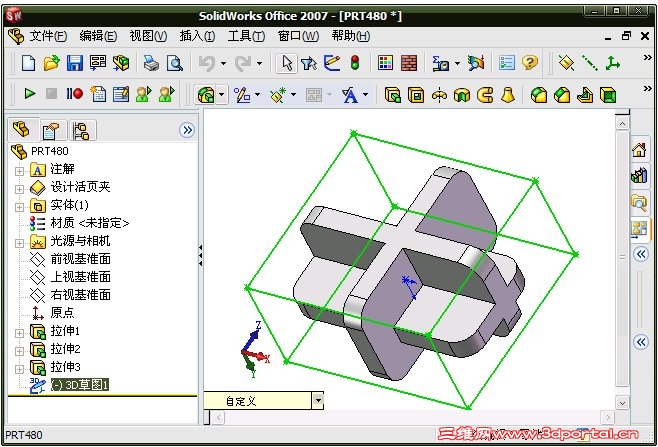
Task: Expand the 注解 tree node
Action: coord(19,171)
